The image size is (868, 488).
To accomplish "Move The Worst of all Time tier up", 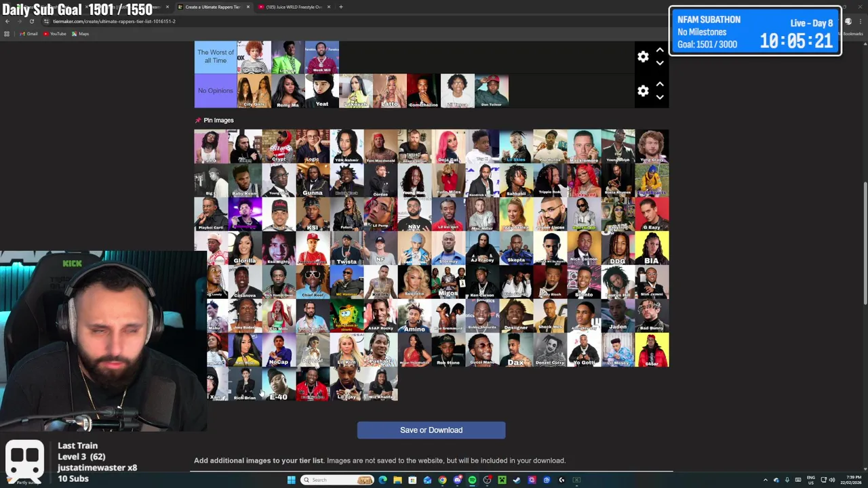I will coord(660,50).
